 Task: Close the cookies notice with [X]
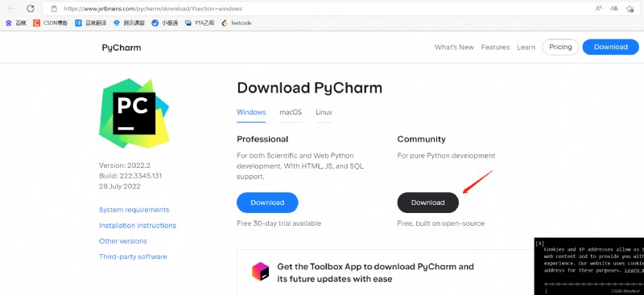point(540,244)
